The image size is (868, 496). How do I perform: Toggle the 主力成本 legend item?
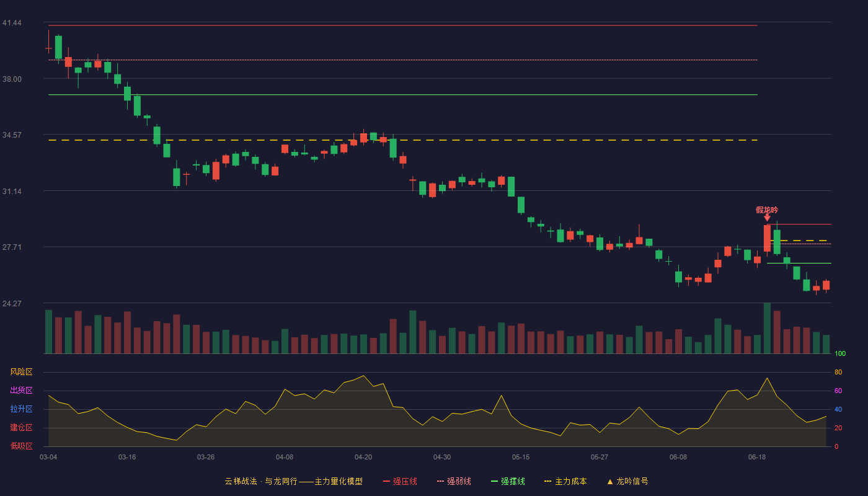coord(565,481)
